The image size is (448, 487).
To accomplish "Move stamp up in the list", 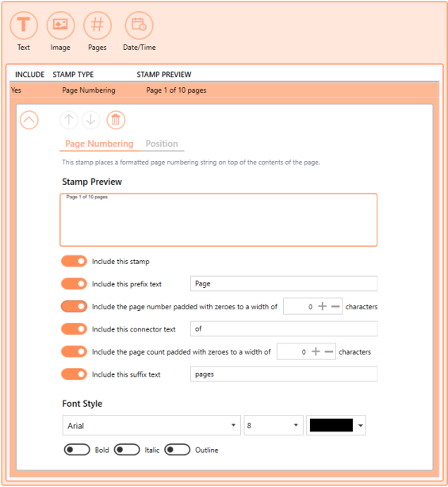I will 69,120.
